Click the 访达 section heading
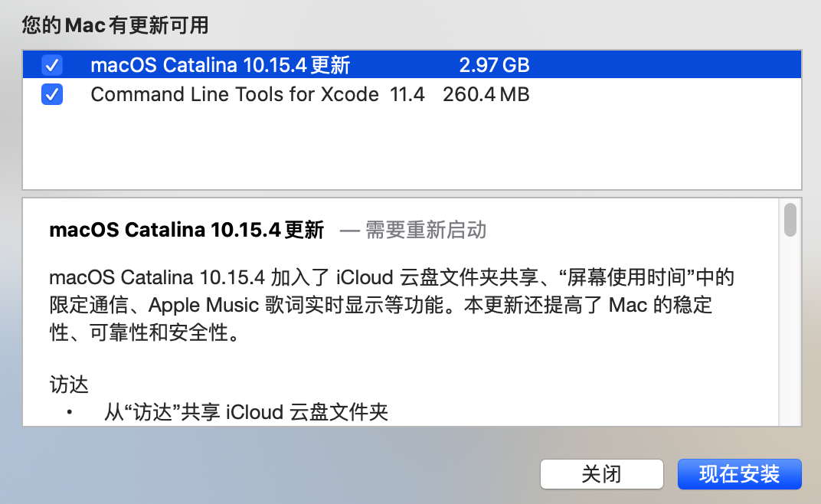The height and width of the screenshot is (504, 821). click(69, 385)
